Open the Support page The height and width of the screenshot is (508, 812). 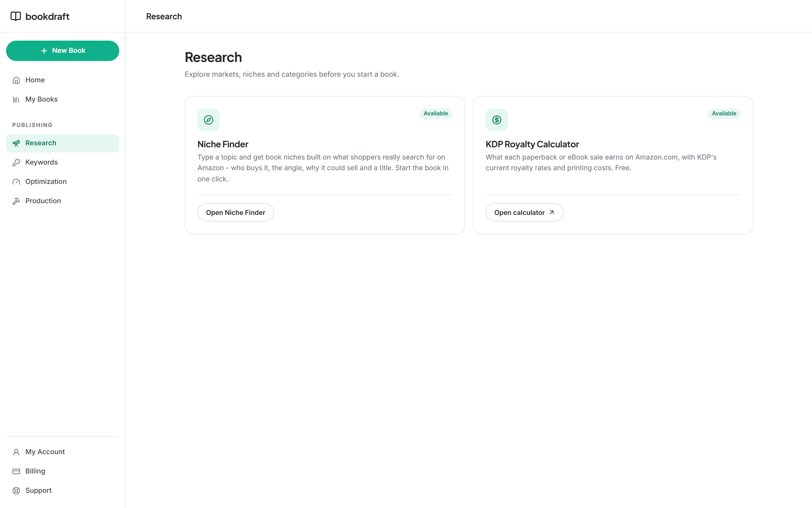pyautogui.click(x=62, y=490)
